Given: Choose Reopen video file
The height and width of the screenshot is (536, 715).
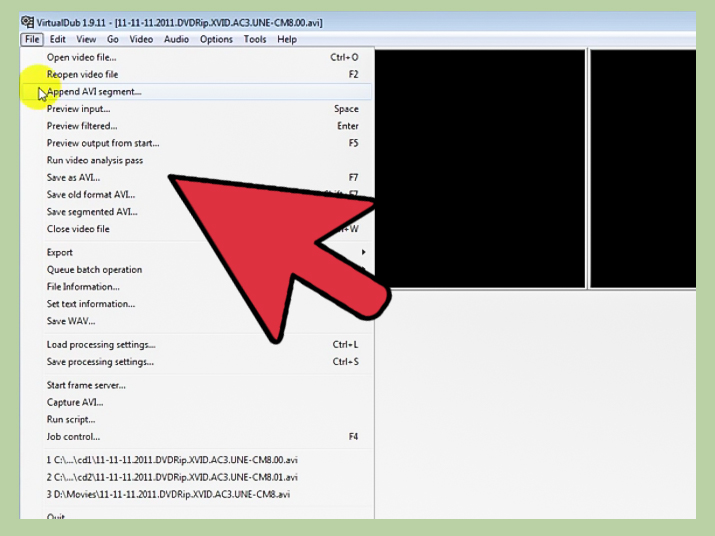Looking at the screenshot, I should pyautogui.click(x=82, y=74).
